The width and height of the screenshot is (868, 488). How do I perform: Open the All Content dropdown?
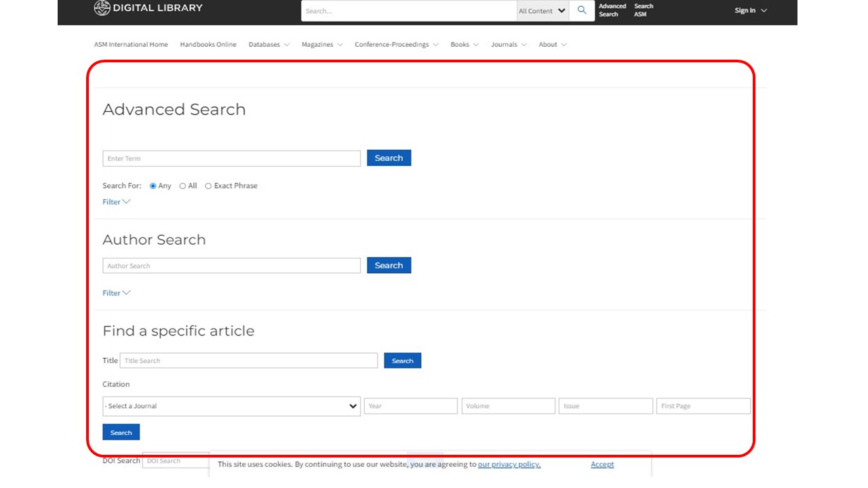(542, 11)
